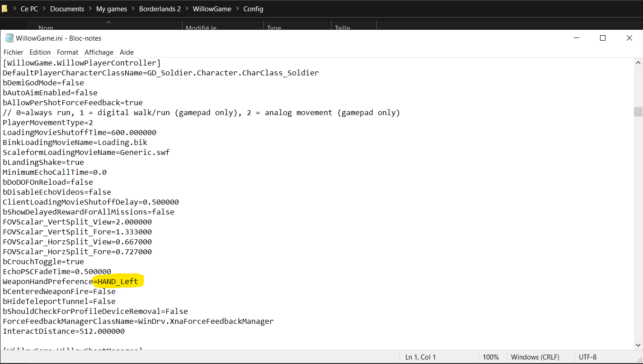This screenshot has width=643, height=364.
Task: Open the Aide menu
Action: click(x=127, y=52)
